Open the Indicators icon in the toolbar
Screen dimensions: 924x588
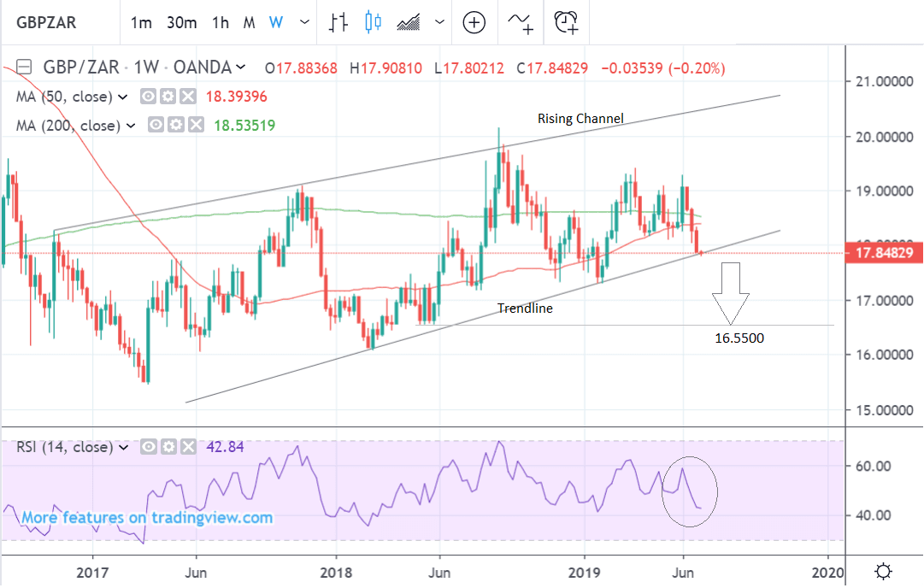[x=521, y=23]
